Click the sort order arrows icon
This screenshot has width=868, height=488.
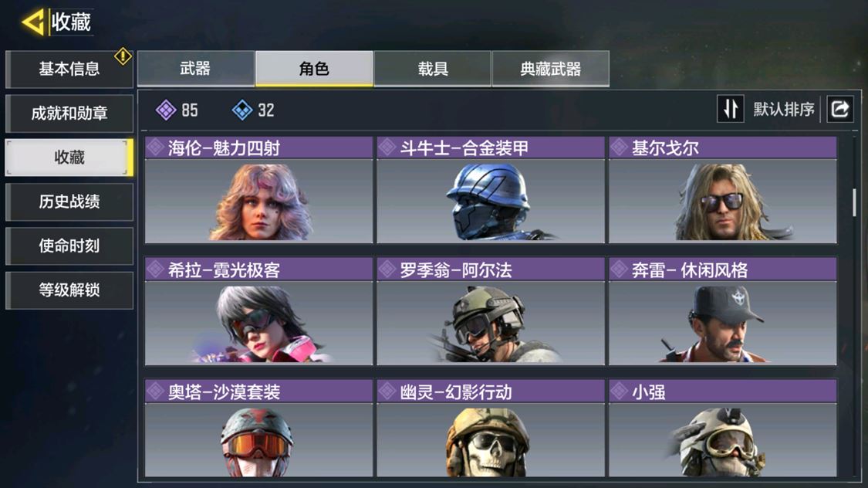[x=731, y=109]
